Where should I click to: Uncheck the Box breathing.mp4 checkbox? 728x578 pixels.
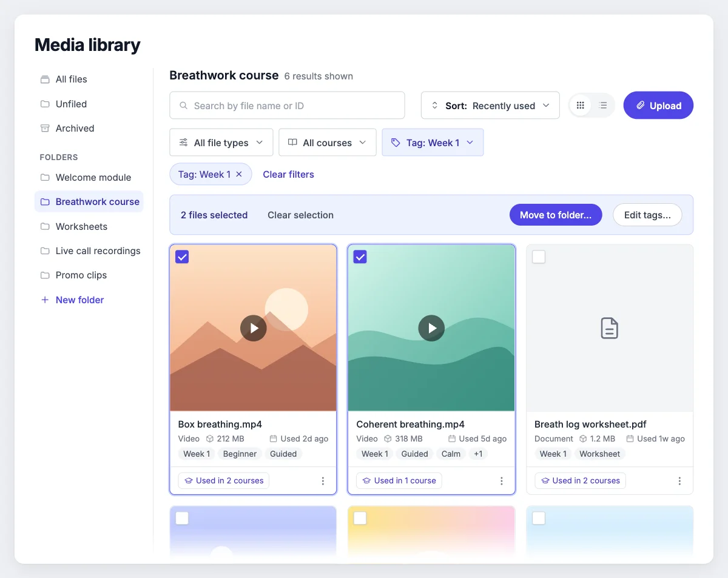[182, 257]
